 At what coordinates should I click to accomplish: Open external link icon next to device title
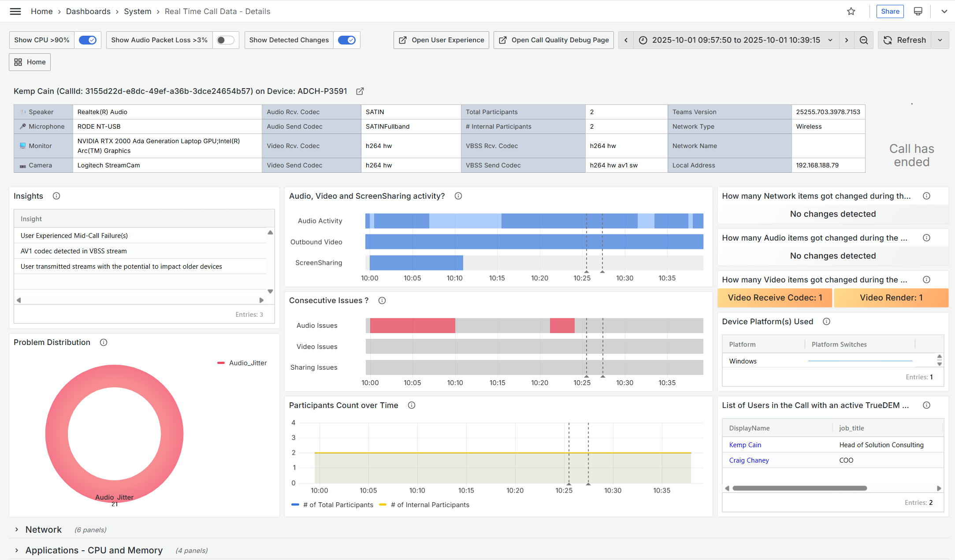coord(360,91)
